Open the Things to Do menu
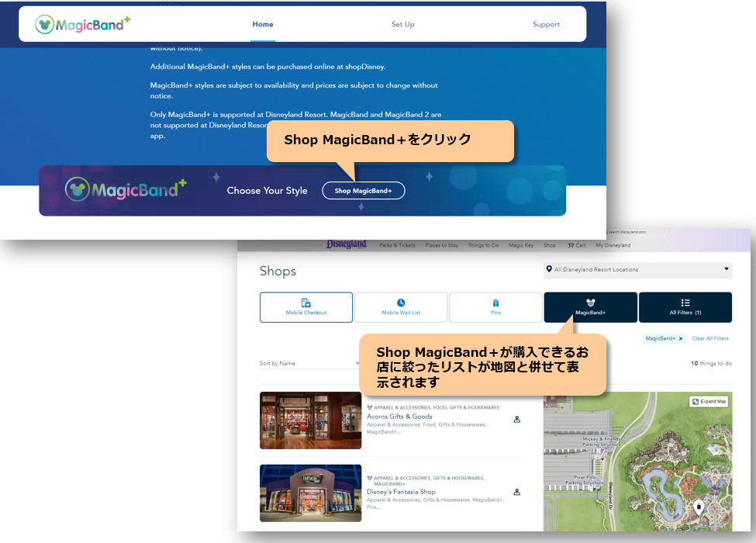756x543 pixels. coord(483,245)
